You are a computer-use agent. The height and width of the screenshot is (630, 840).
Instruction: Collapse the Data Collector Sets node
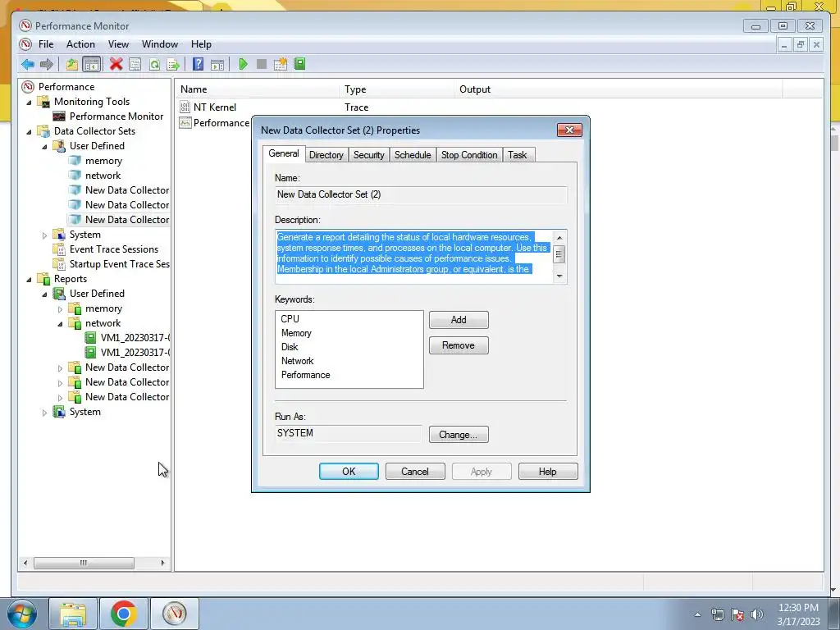tap(29, 132)
